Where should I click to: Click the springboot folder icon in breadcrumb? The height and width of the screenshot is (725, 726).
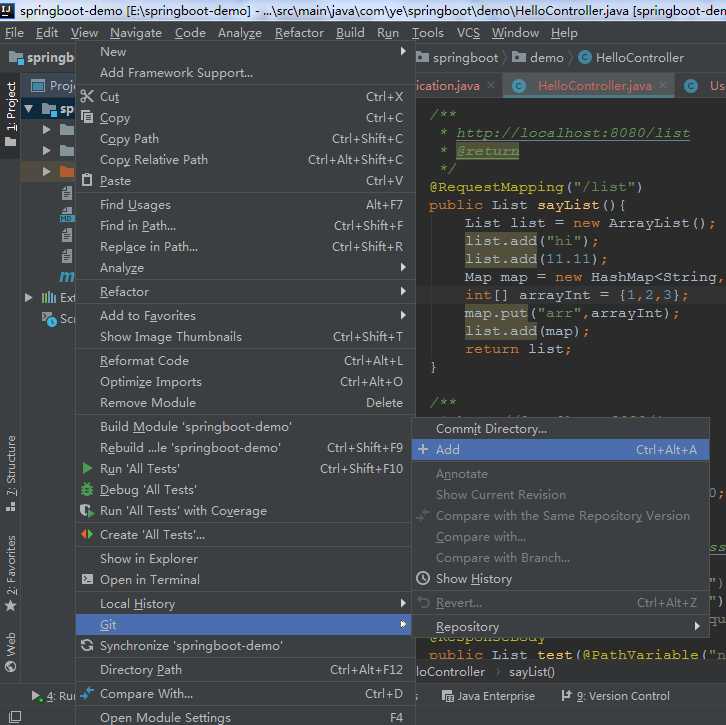pos(422,57)
